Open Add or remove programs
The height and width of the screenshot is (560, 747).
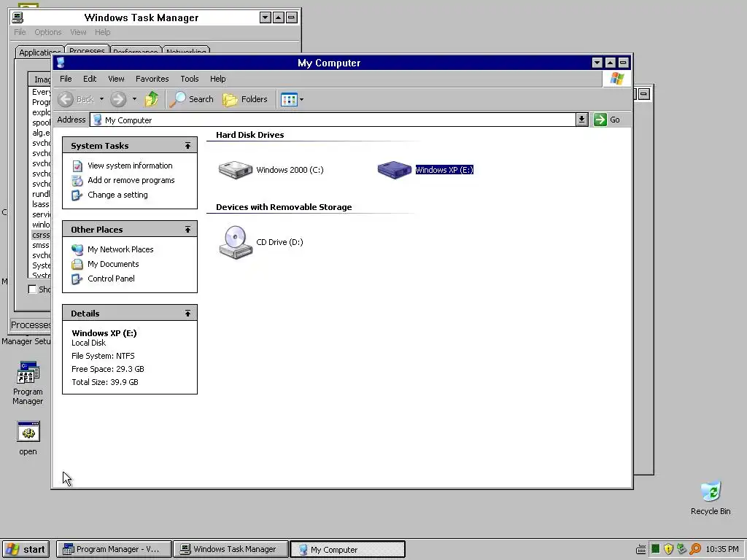pyautogui.click(x=131, y=180)
